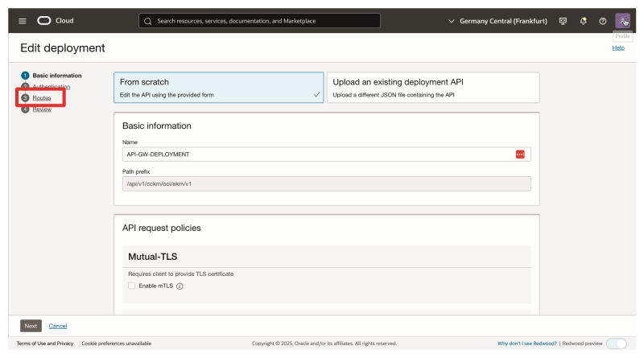Open the Profile avatar menu
Image resolution: width=644 pixels, height=358 pixels.
point(623,21)
